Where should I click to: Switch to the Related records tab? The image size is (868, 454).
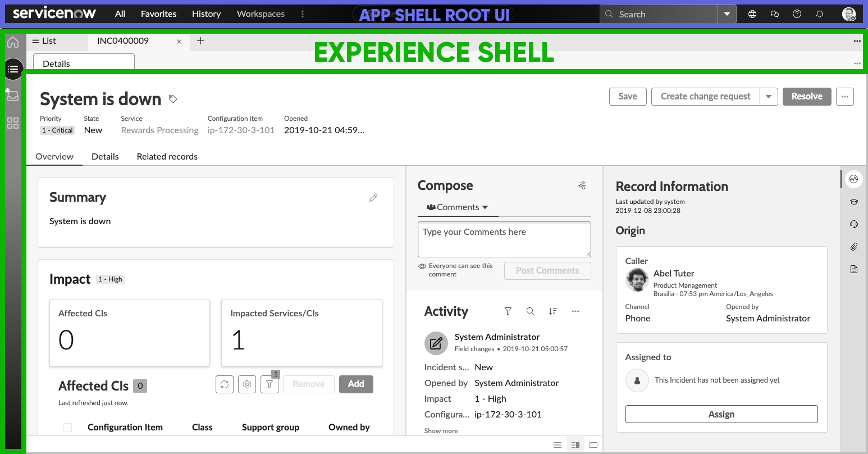(167, 156)
